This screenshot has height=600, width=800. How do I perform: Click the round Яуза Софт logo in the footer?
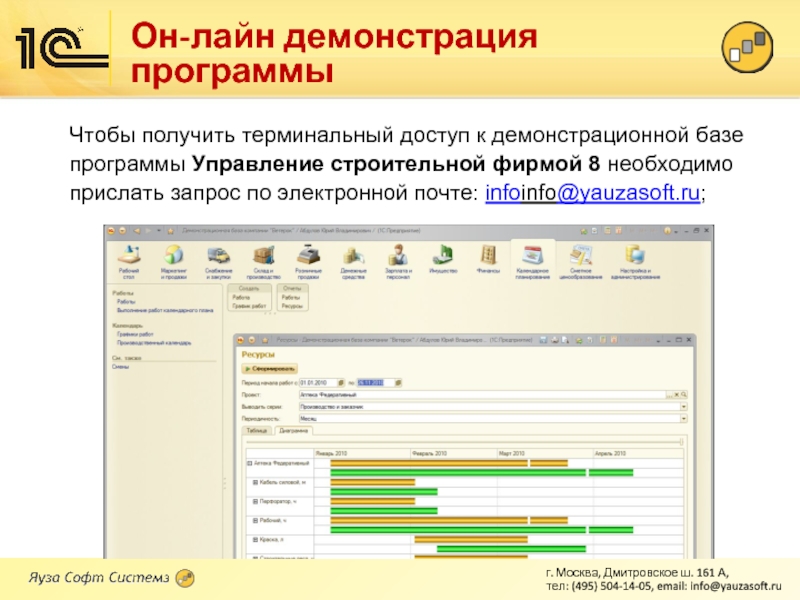(x=185, y=578)
